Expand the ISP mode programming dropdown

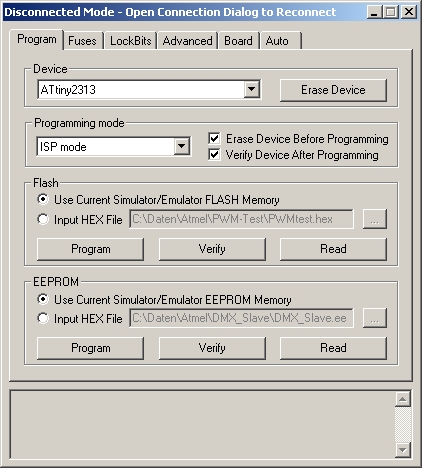coord(181,146)
